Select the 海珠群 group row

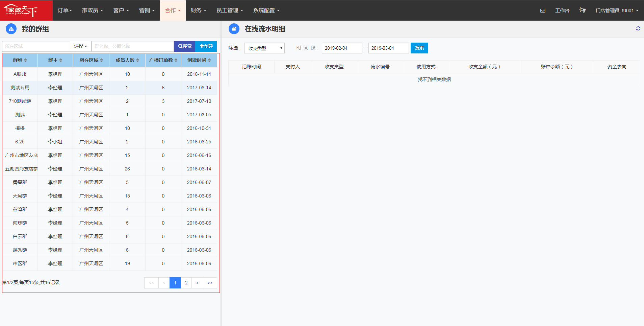110,223
